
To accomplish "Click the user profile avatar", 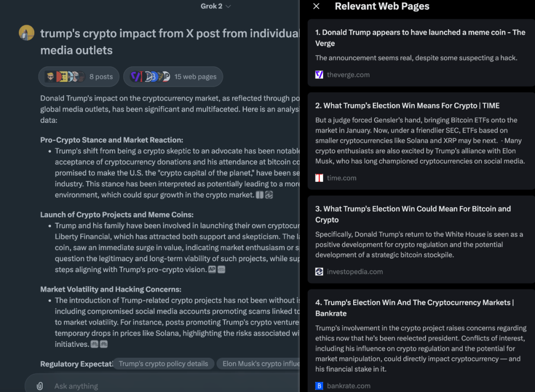I will (27, 33).
